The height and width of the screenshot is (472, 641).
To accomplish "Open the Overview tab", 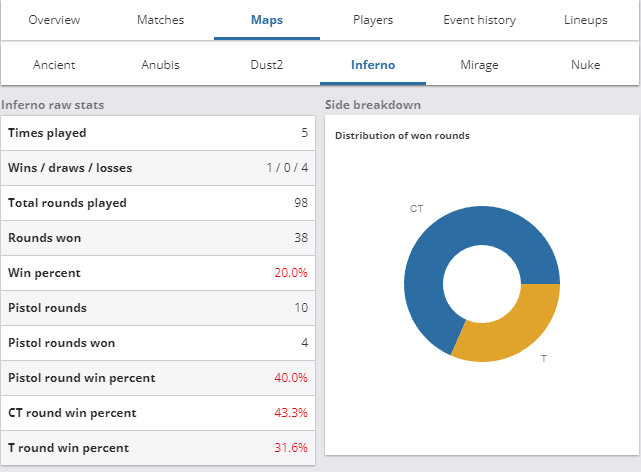I will 54,20.
